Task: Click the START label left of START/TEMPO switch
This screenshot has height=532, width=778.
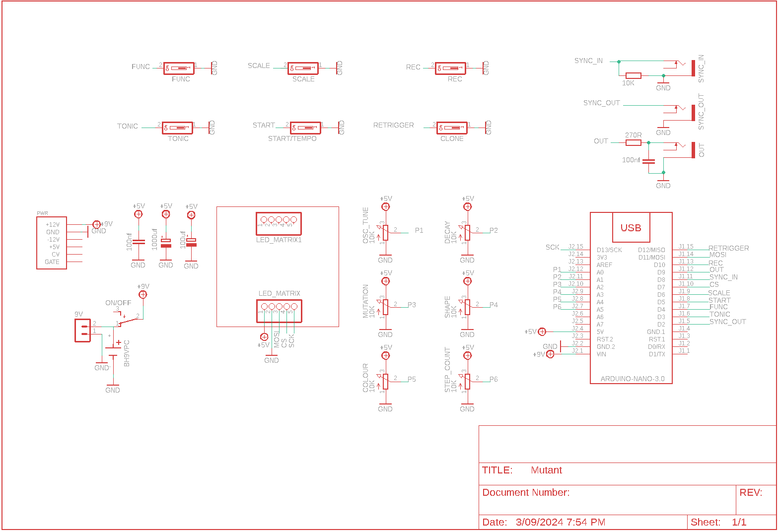Action: (264, 125)
